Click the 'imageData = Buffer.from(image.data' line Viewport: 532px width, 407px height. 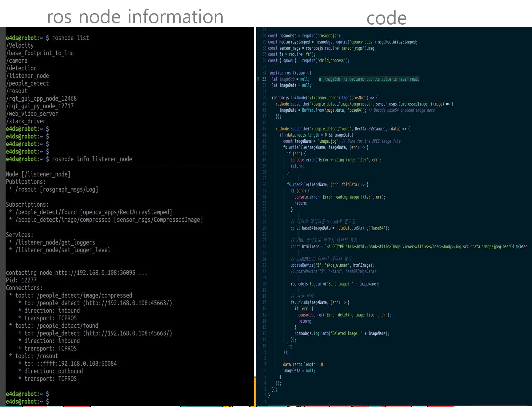(x=357, y=110)
